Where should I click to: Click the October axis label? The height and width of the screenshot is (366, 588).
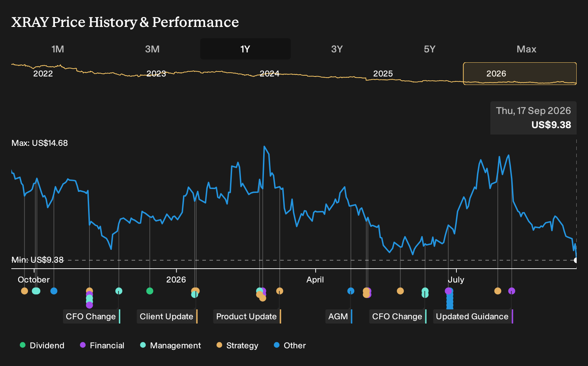[x=34, y=280]
